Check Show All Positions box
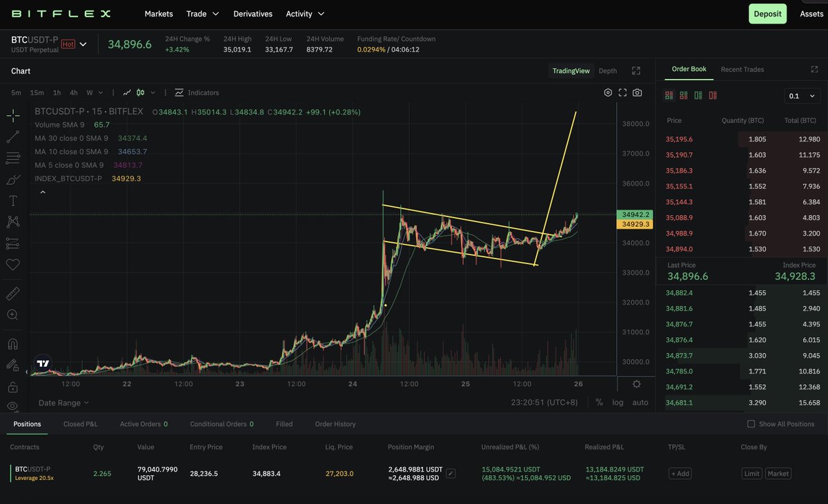Screen dimensions: 828x504 (x=751, y=424)
